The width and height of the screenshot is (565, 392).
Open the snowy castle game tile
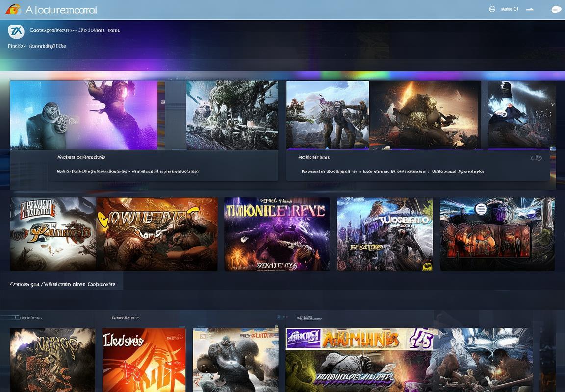click(x=385, y=234)
